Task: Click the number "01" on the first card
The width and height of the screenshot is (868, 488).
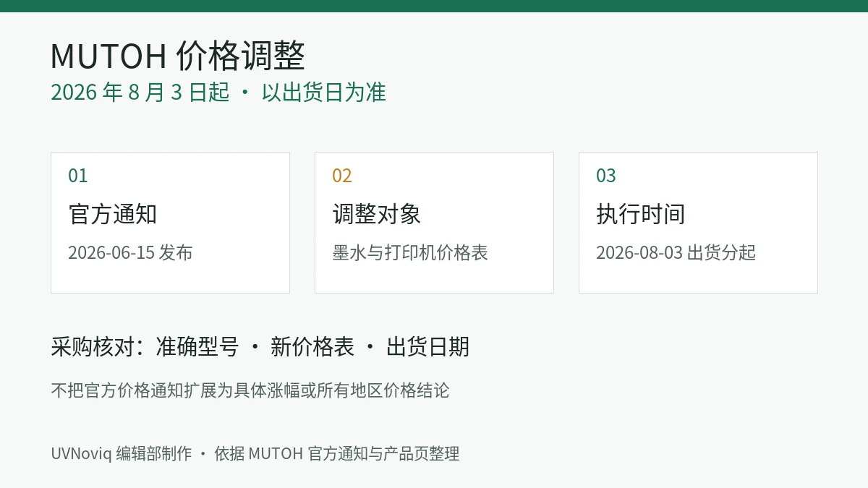Action: click(x=78, y=176)
